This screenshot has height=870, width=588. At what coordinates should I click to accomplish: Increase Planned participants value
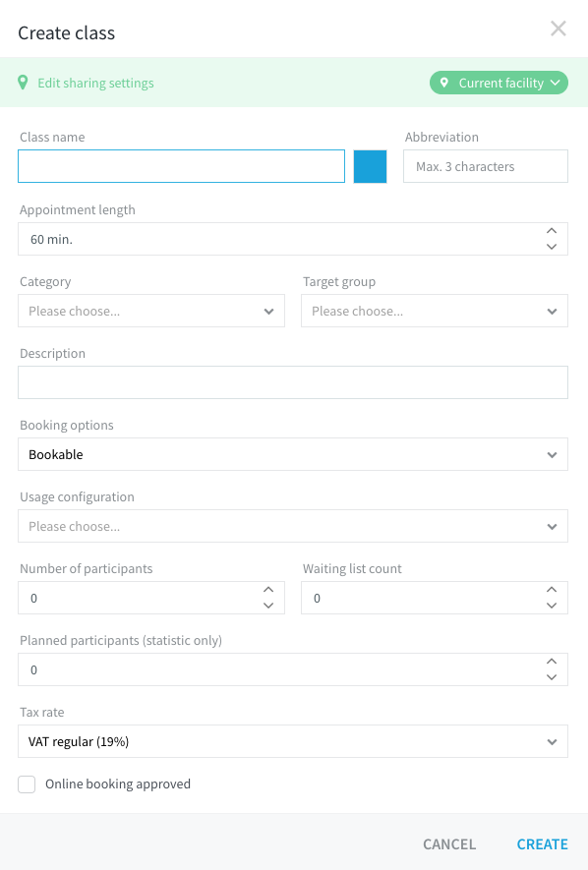[552, 662]
